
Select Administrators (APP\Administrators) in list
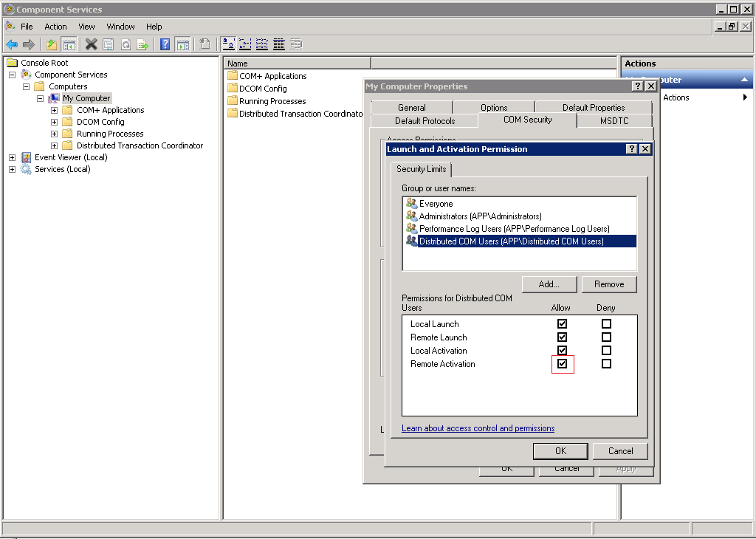[x=480, y=216]
